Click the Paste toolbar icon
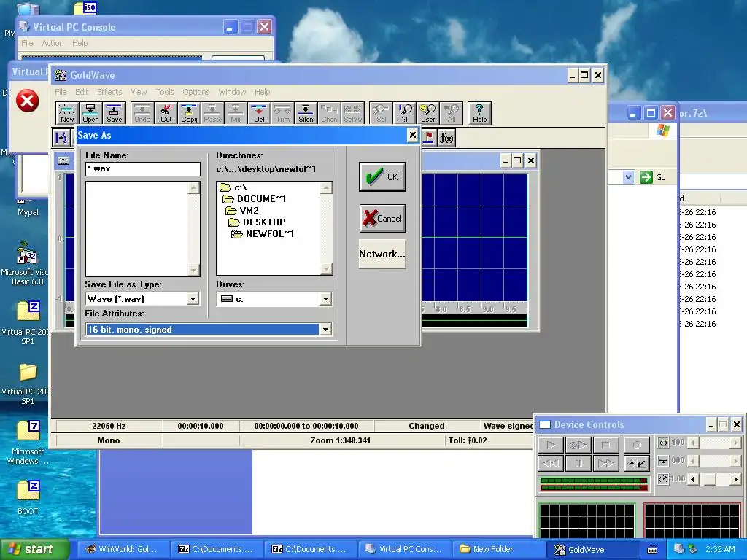 [212, 113]
